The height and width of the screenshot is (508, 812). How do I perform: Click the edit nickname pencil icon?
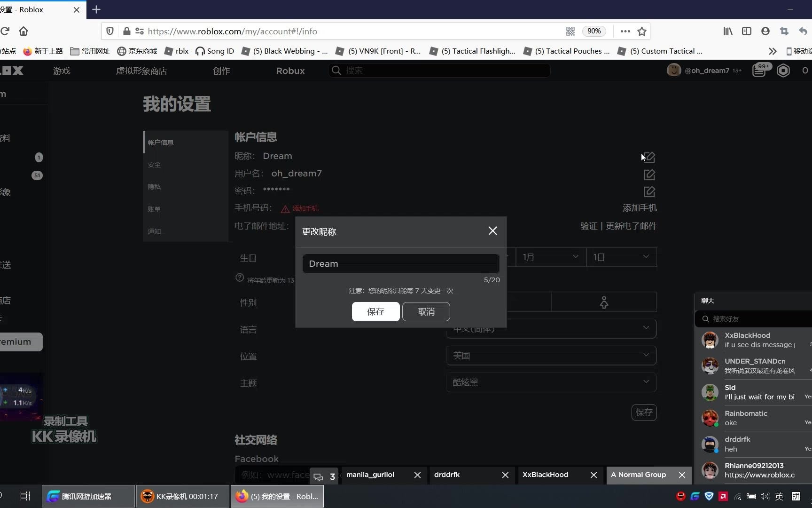649,157
